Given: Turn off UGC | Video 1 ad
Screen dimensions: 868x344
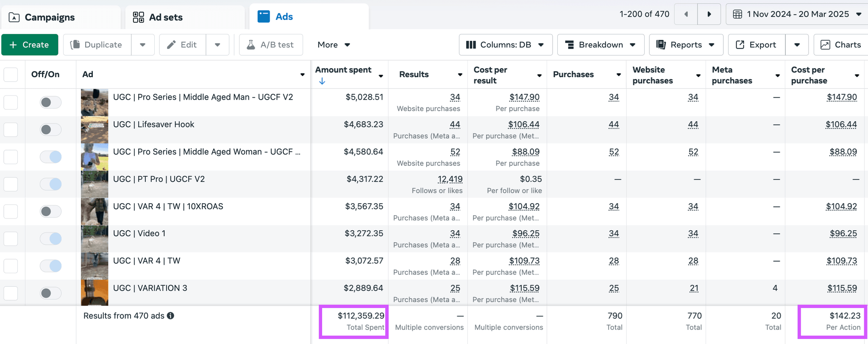Looking at the screenshot, I should pyautogui.click(x=50, y=238).
